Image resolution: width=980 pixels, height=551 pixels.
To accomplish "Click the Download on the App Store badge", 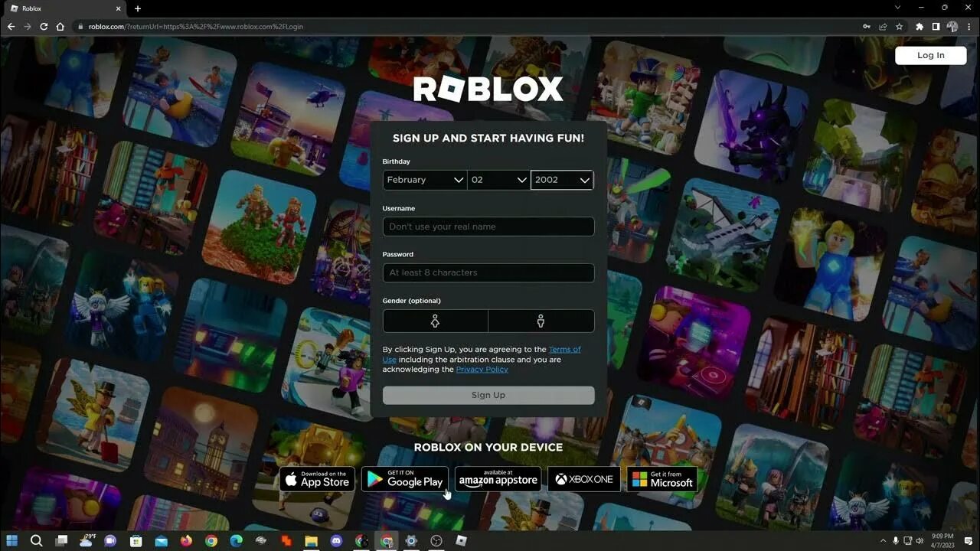I will point(317,479).
